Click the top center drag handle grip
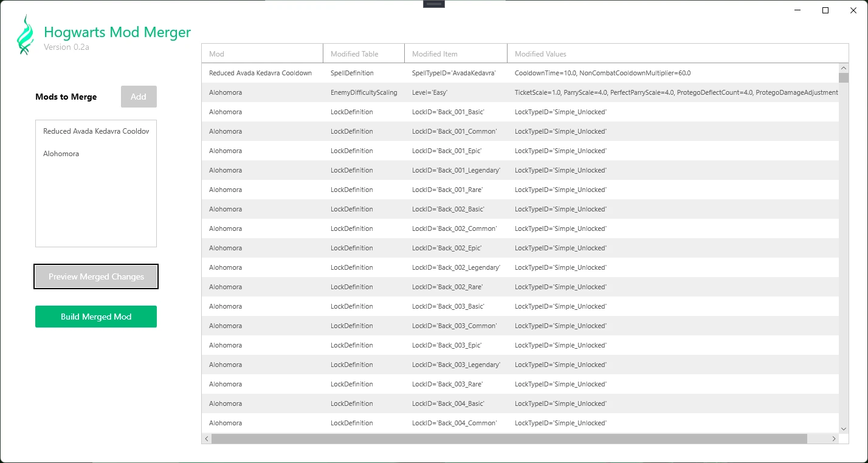The width and height of the screenshot is (868, 463). coord(434,4)
